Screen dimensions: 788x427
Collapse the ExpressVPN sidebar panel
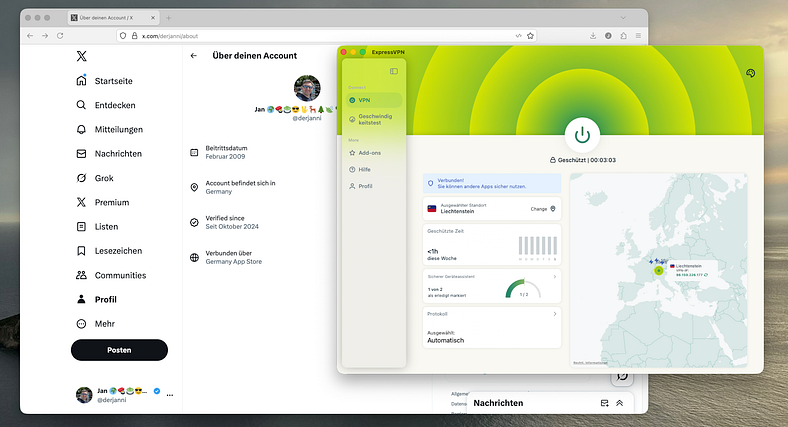(394, 71)
